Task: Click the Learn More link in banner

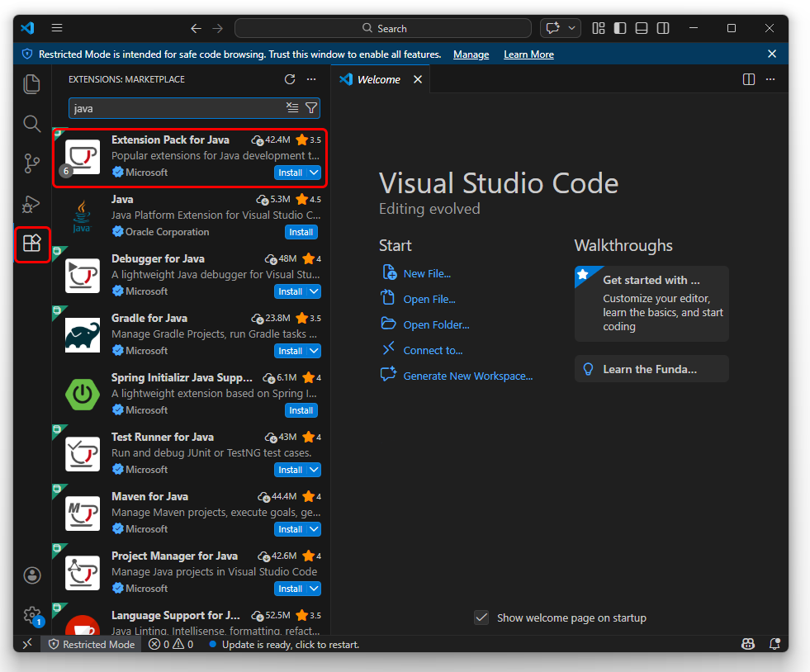Action: click(x=528, y=54)
